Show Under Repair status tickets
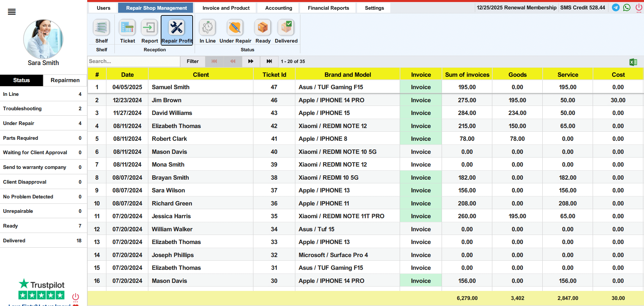Image resolution: width=644 pixels, height=306 pixels. click(x=235, y=31)
